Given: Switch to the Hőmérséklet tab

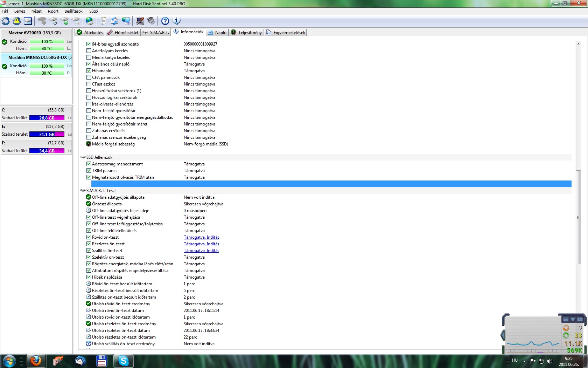Looking at the screenshot, I should pos(123,33).
